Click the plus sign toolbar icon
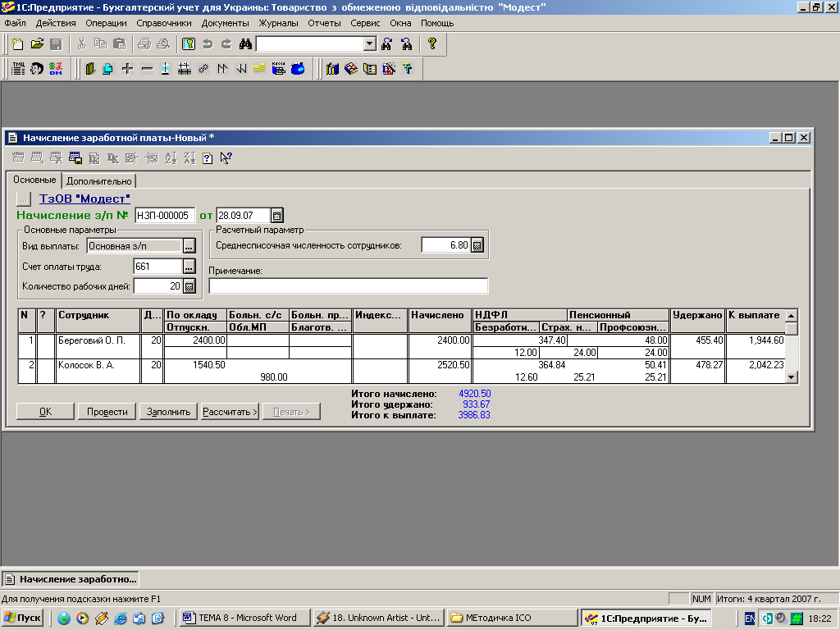 127,69
